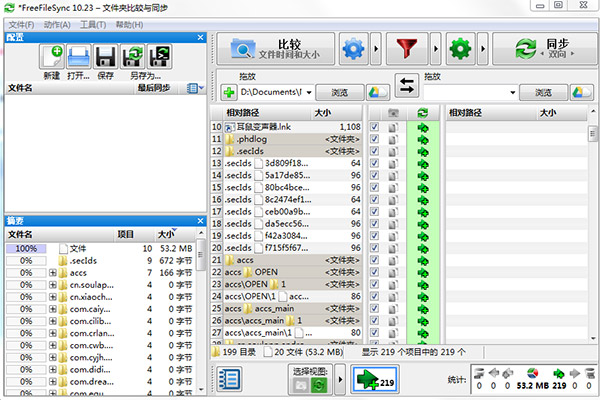Toggle the checkbox on the .seclds folder row

[x=373, y=152]
